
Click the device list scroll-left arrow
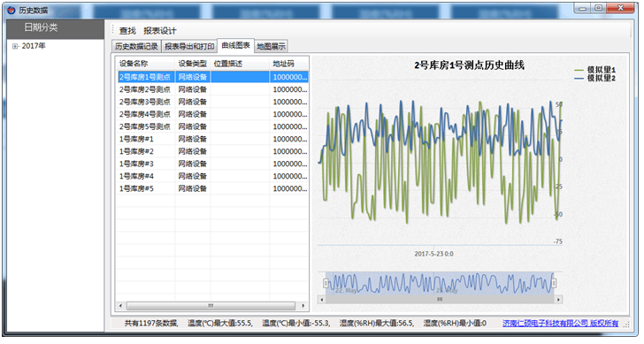[120, 306]
